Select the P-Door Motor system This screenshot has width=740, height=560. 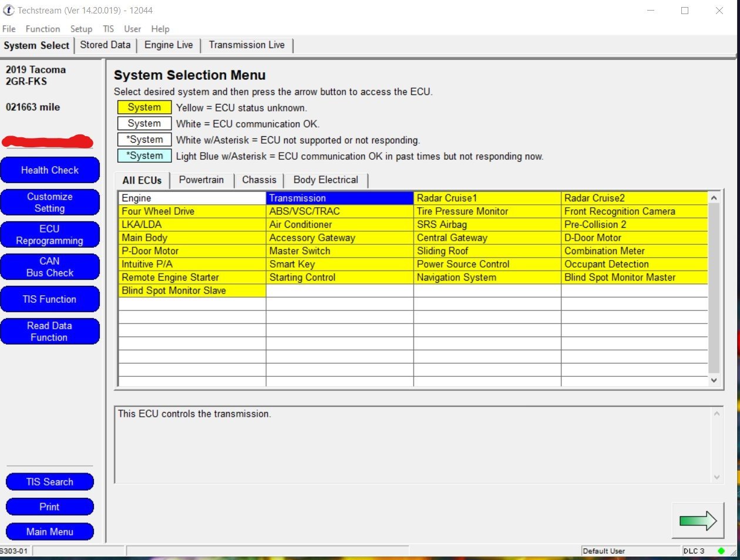click(192, 251)
